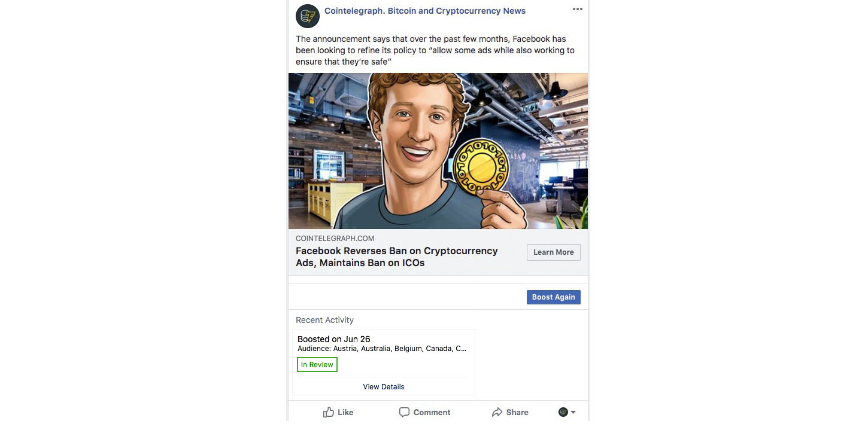Click the small profile avatar near Share
Image resolution: width=868 pixels, height=427 pixels.
[x=563, y=412]
